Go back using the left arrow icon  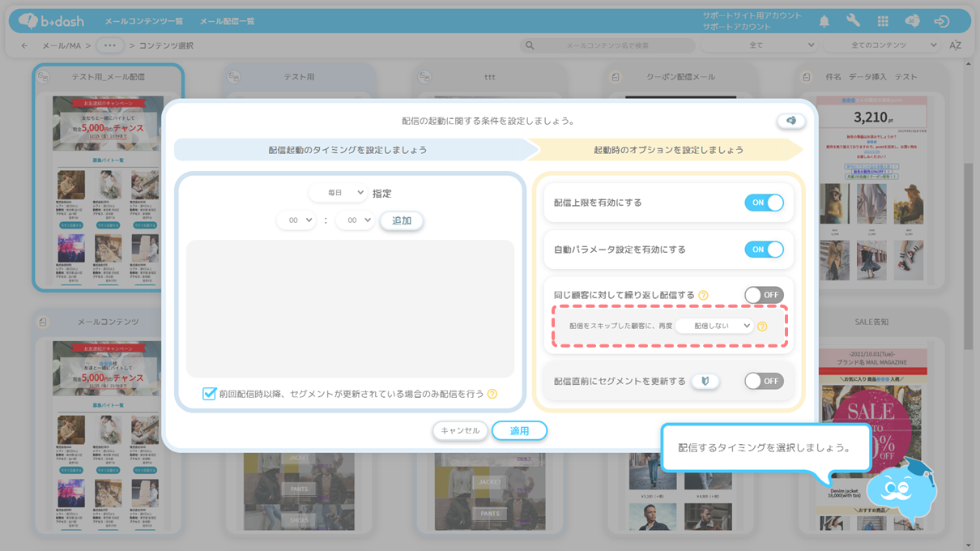24,45
